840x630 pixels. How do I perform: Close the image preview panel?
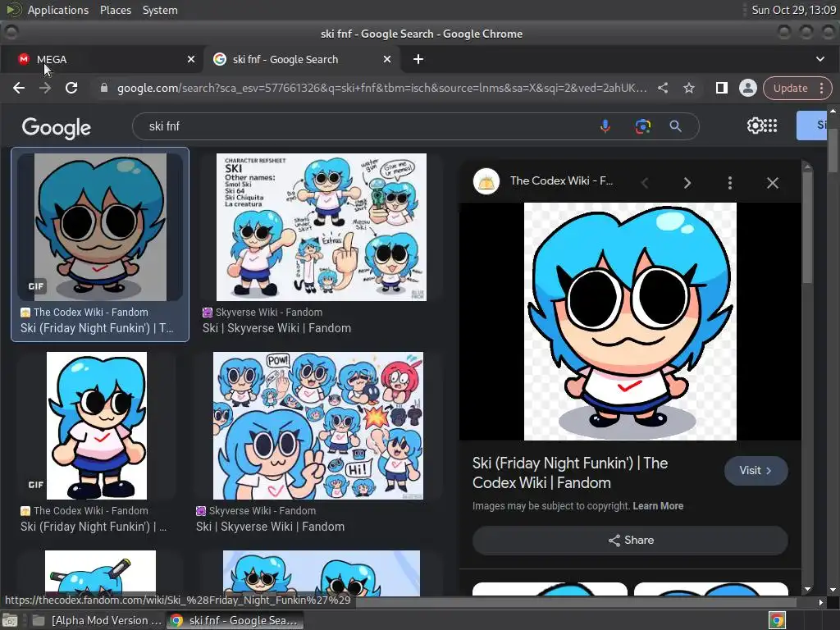[x=773, y=183]
